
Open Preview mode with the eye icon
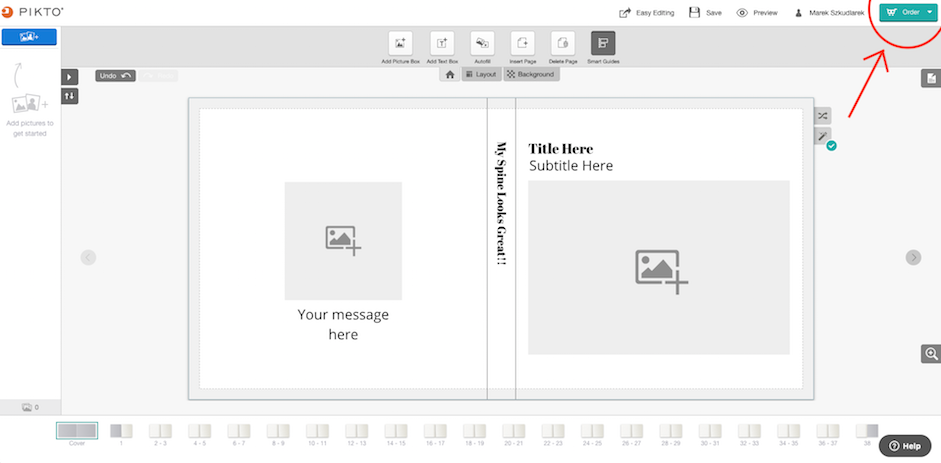click(757, 13)
